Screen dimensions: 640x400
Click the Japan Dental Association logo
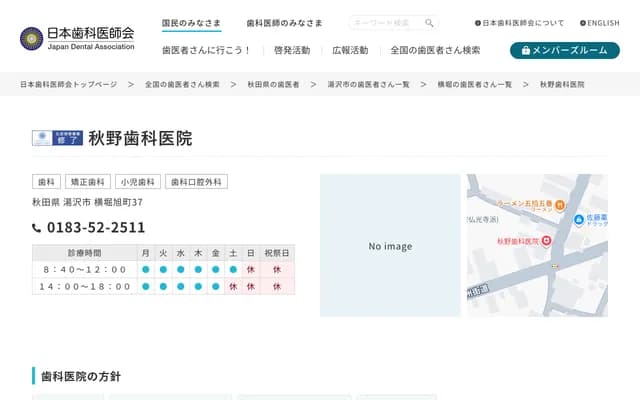tap(76, 38)
